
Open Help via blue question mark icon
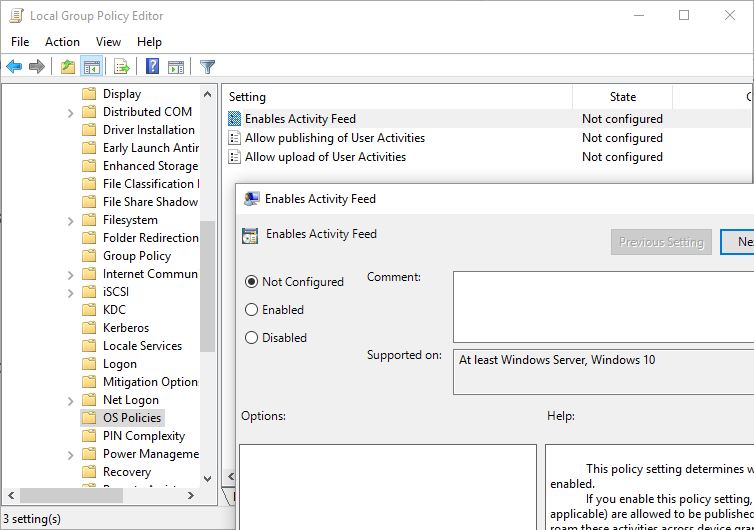[x=152, y=67]
